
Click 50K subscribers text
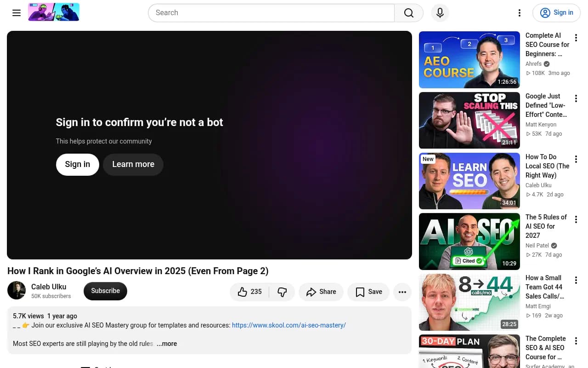click(x=51, y=296)
